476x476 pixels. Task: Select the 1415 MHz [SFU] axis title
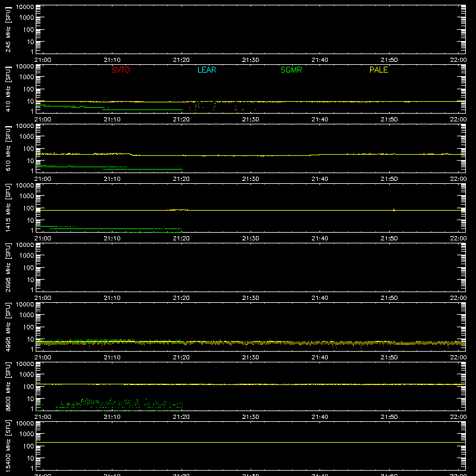pos(8,208)
